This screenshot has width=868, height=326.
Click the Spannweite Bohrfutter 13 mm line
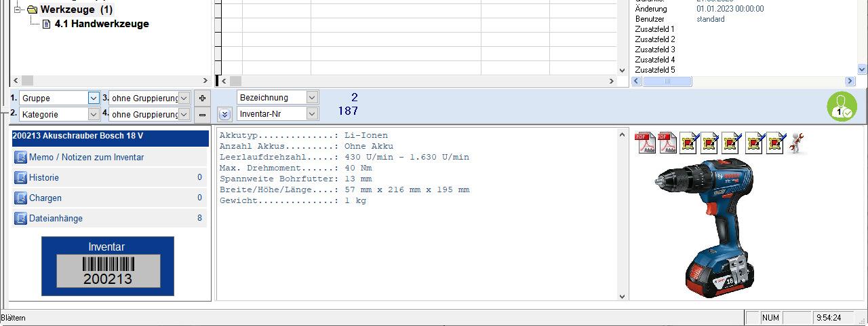pos(296,179)
